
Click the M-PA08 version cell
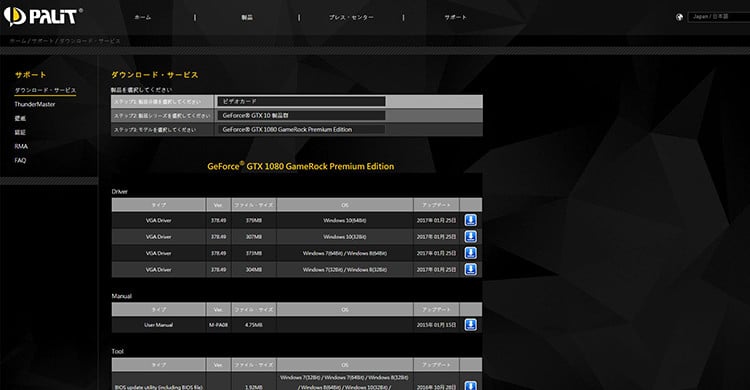coord(218,325)
